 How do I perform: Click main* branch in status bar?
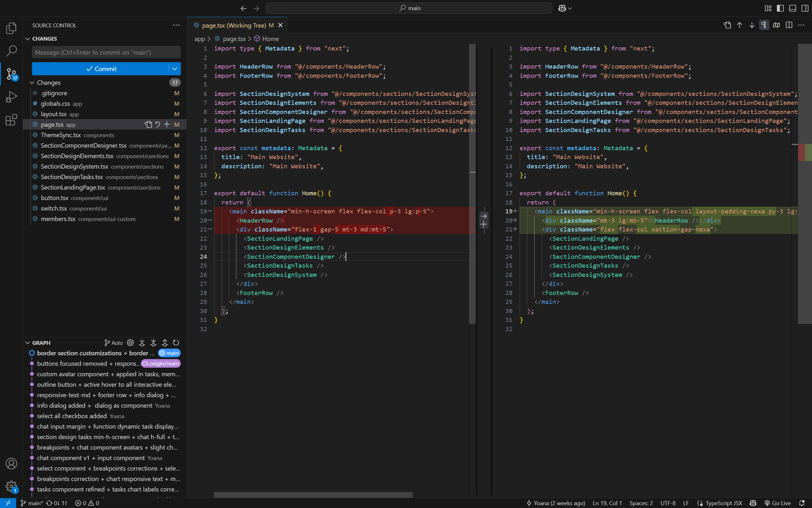click(x=31, y=503)
